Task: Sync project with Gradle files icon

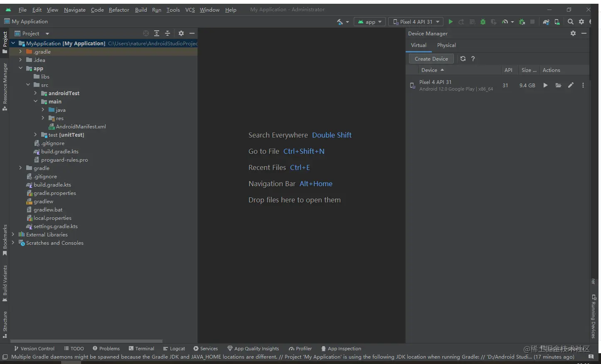Action: click(546, 22)
